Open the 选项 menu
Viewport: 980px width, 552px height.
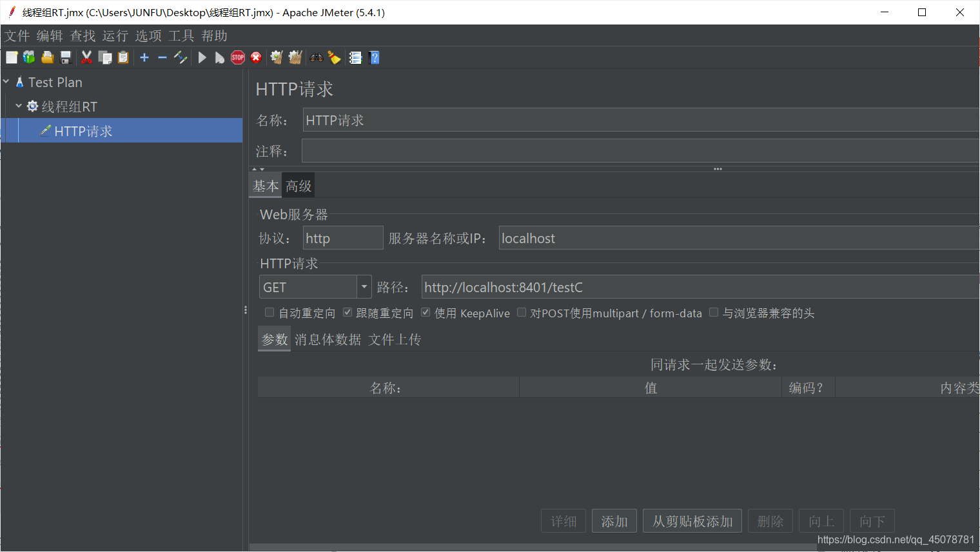tap(148, 35)
